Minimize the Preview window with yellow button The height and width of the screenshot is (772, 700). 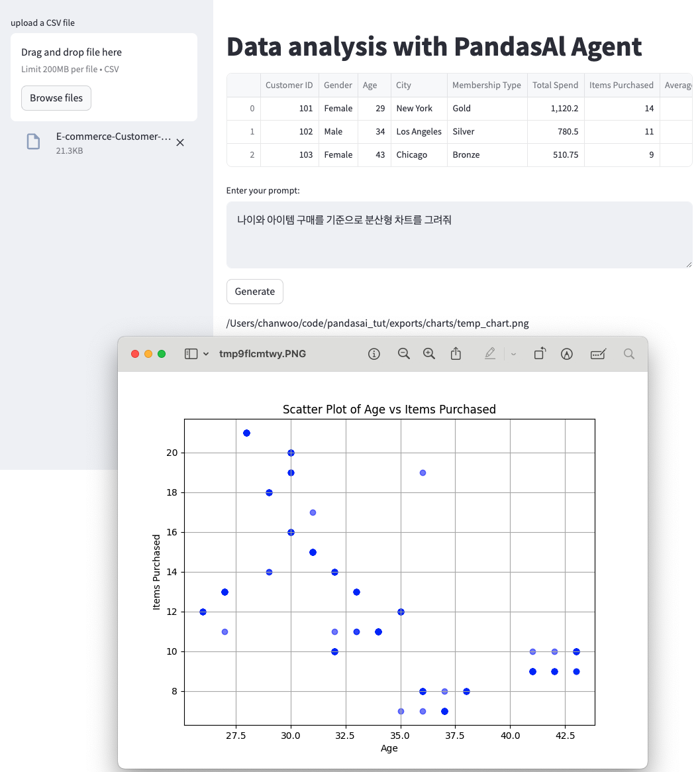[x=148, y=354]
